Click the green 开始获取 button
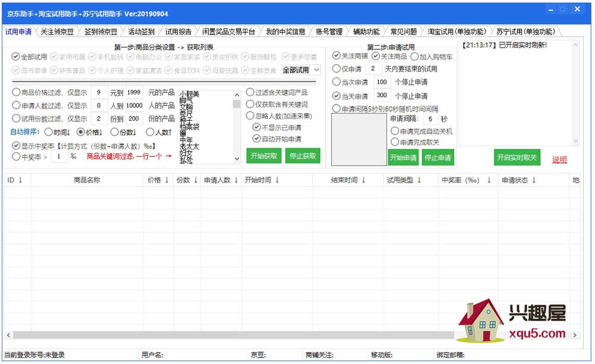Viewport: 595px width, 364px height. pyautogui.click(x=263, y=156)
